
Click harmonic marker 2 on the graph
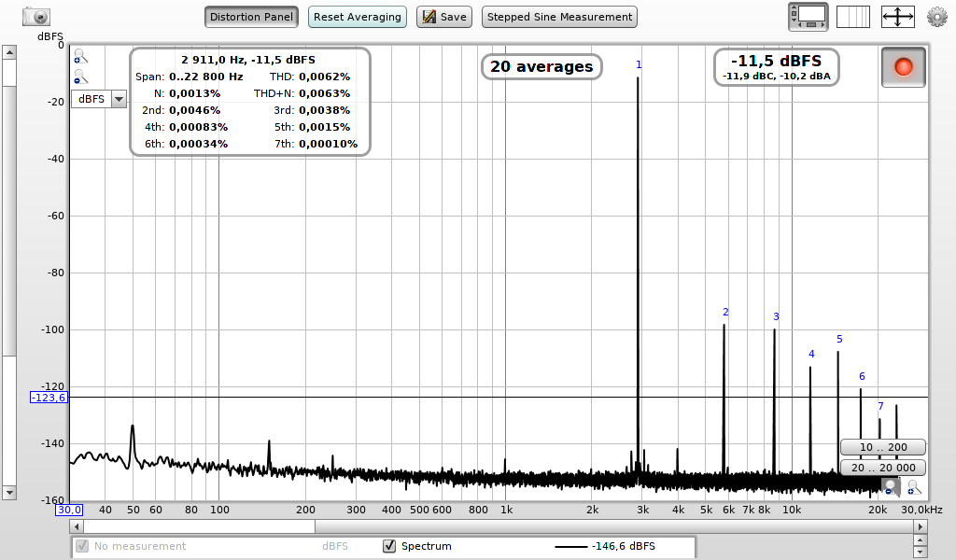point(725,312)
